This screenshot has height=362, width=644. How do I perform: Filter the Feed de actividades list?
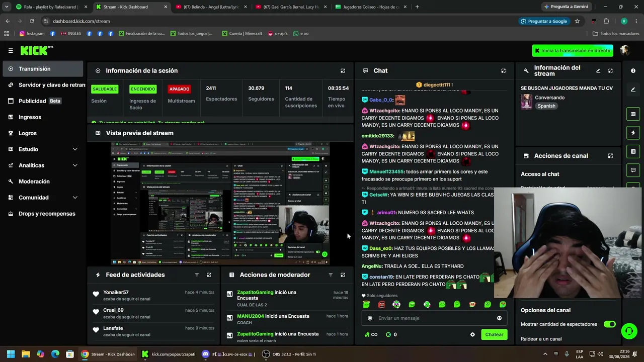(x=197, y=275)
